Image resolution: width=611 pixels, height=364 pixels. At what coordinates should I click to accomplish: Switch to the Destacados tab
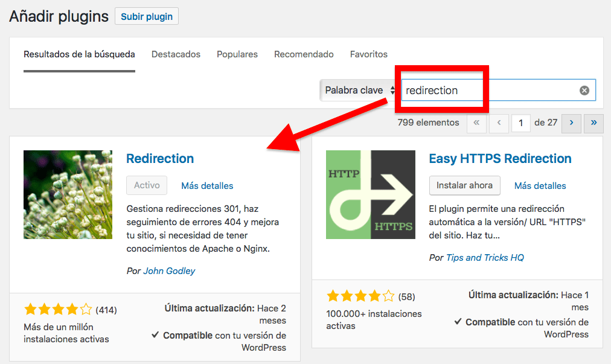[176, 54]
